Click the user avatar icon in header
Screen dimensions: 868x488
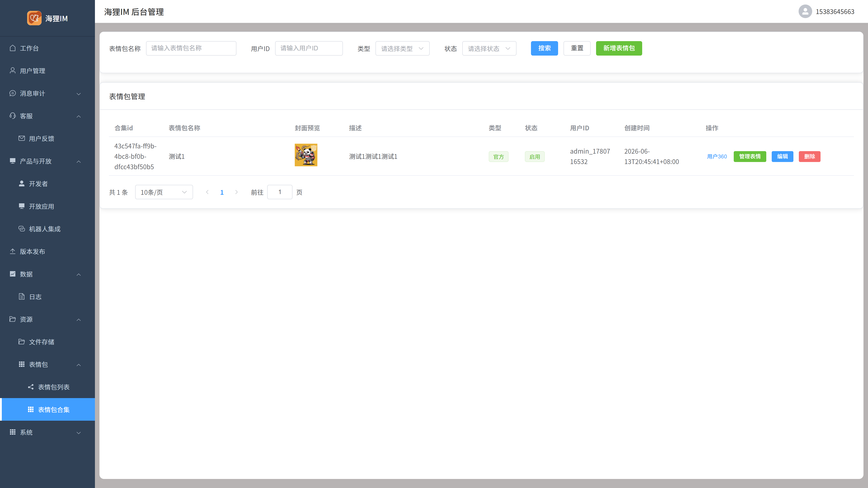805,12
